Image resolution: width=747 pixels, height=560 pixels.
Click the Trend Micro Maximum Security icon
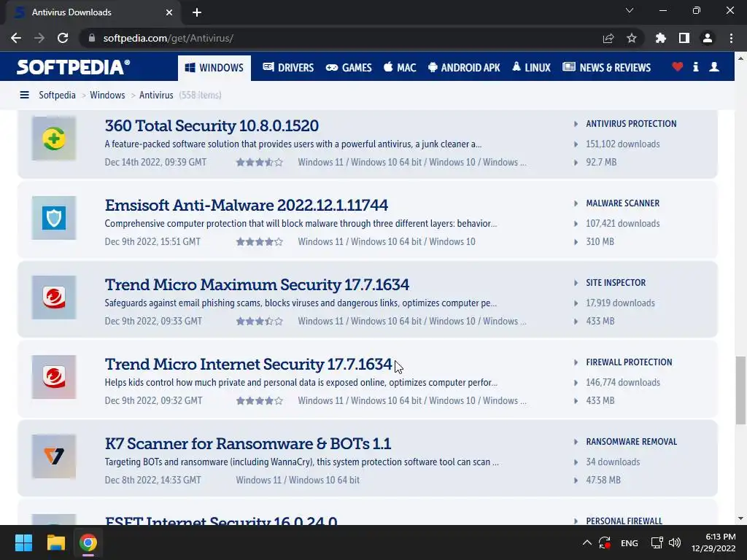[54, 297]
